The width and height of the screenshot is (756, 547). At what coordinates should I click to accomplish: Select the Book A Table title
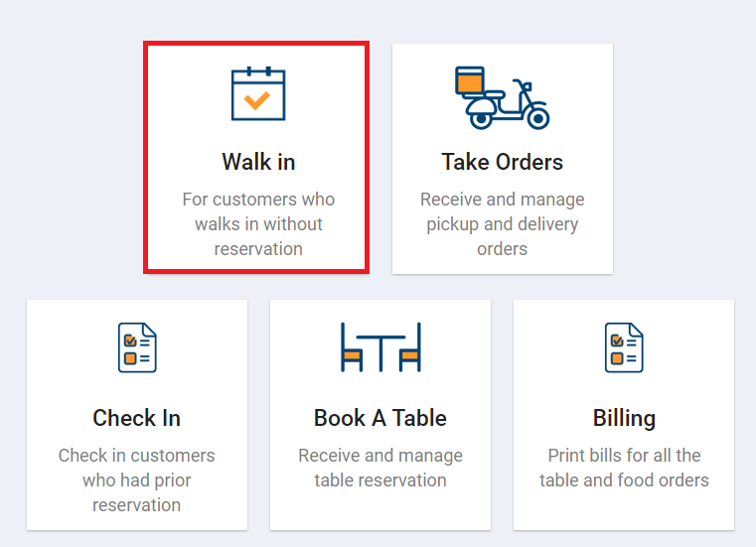tap(380, 418)
